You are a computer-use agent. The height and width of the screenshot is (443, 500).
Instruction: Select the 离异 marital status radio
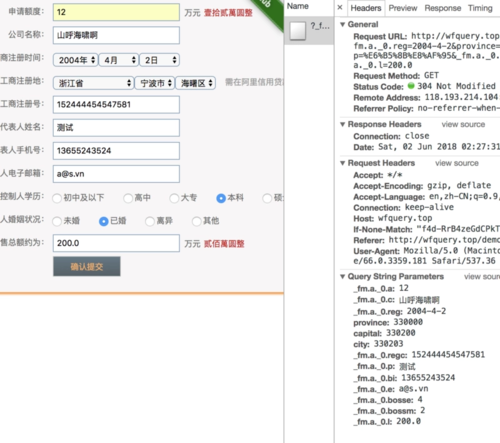click(x=150, y=221)
